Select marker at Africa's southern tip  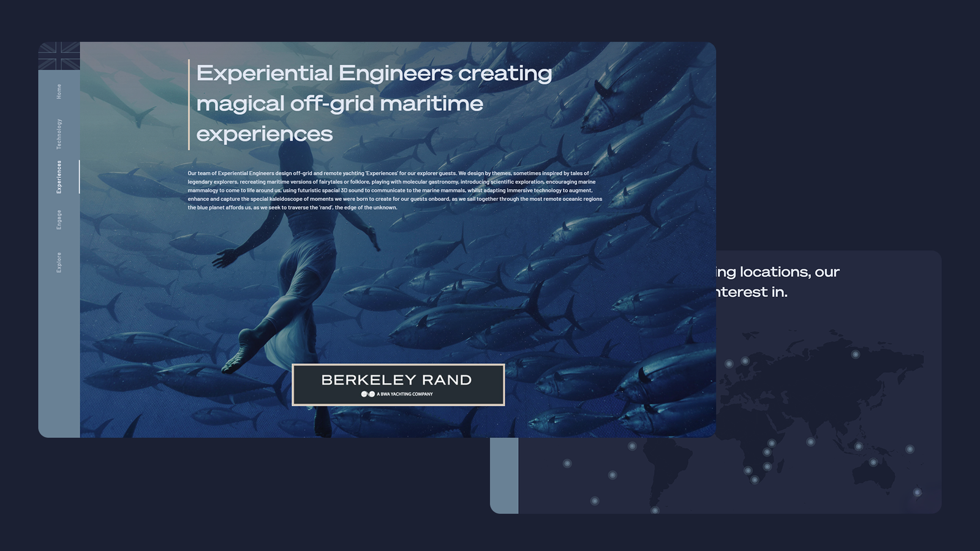pos(755,480)
